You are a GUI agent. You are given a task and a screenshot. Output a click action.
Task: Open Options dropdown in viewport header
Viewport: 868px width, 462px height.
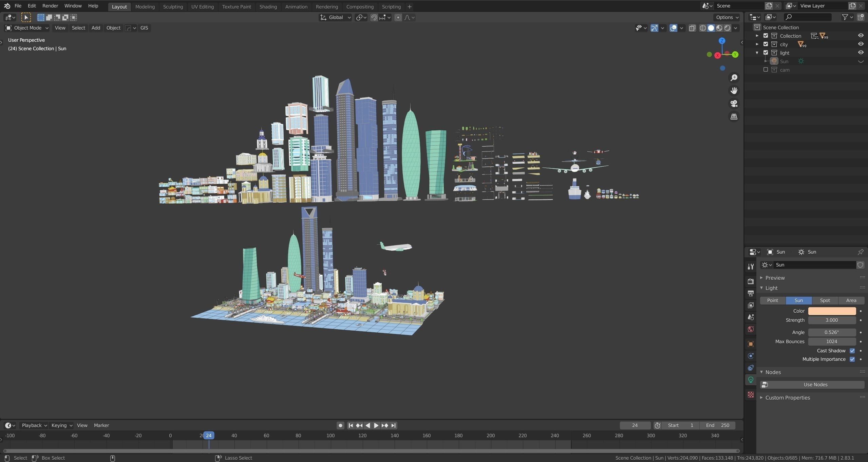[727, 17]
